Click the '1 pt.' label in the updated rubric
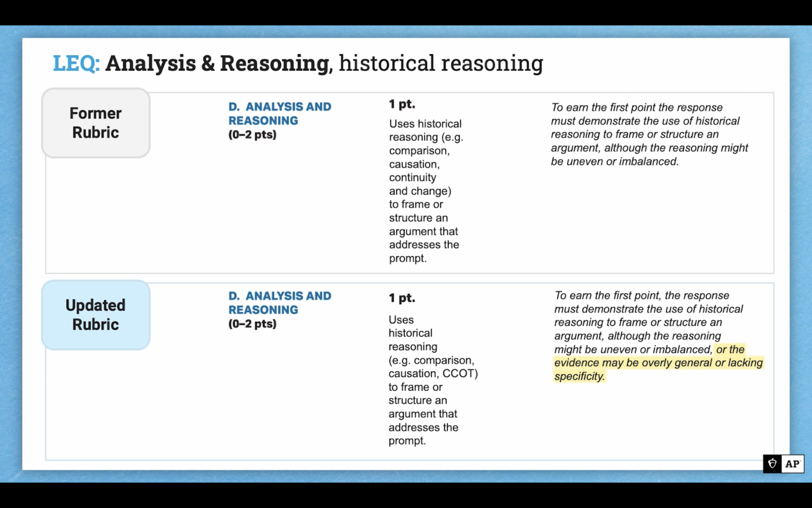This screenshot has height=508, width=812. coord(402,298)
